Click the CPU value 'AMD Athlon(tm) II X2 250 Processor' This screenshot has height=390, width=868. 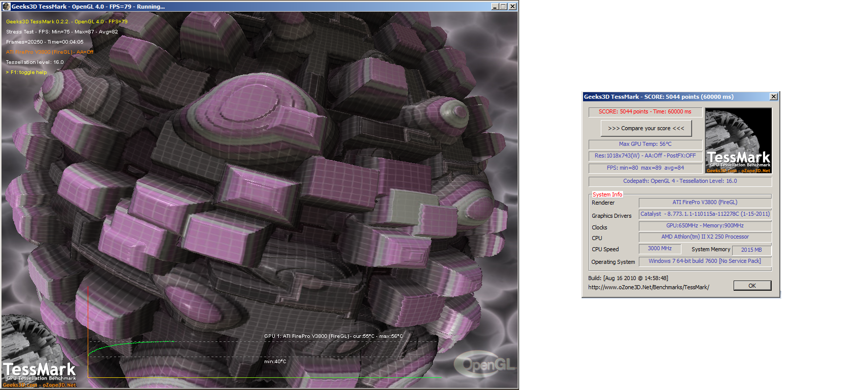click(705, 237)
